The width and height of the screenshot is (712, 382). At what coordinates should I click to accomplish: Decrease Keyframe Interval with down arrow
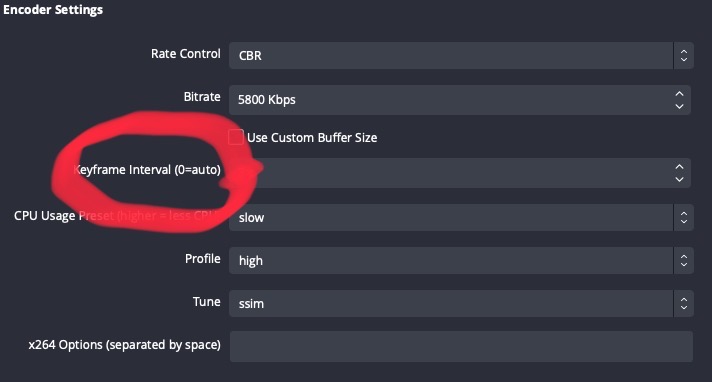679,179
